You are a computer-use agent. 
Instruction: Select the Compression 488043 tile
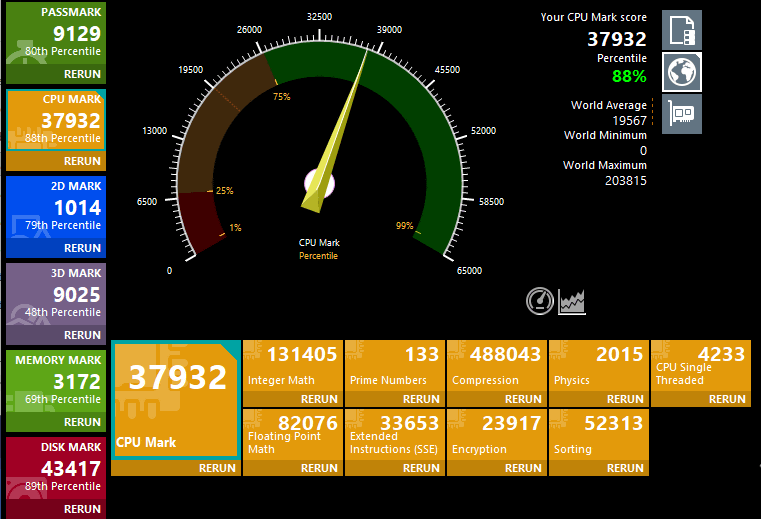tap(496, 366)
